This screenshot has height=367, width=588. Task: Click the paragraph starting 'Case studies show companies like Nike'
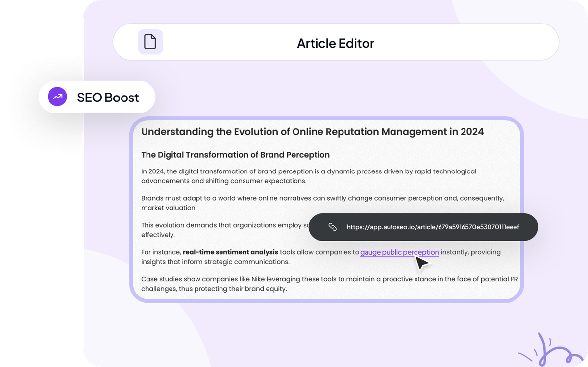(330, 284)
